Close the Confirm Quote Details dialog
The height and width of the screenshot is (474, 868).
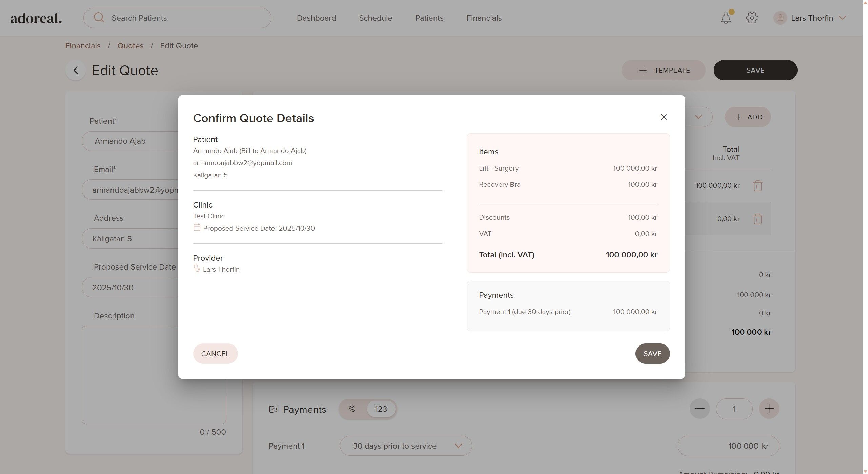pyautogui.click(x=663, y=117)
